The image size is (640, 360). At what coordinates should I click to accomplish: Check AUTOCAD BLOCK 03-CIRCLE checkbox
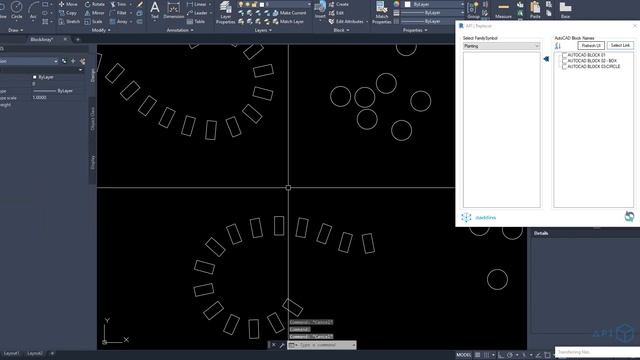pyautogui.click(x=564, y=66)
